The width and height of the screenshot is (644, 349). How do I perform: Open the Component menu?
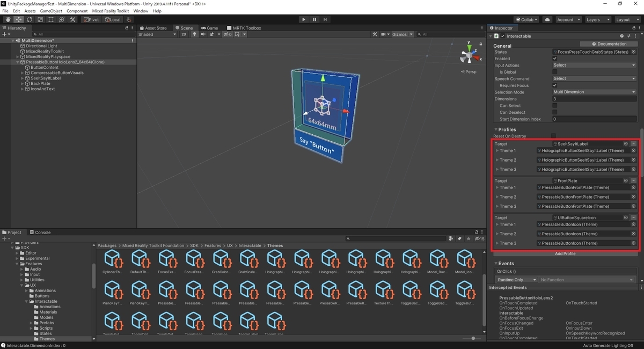pos(77,11)
